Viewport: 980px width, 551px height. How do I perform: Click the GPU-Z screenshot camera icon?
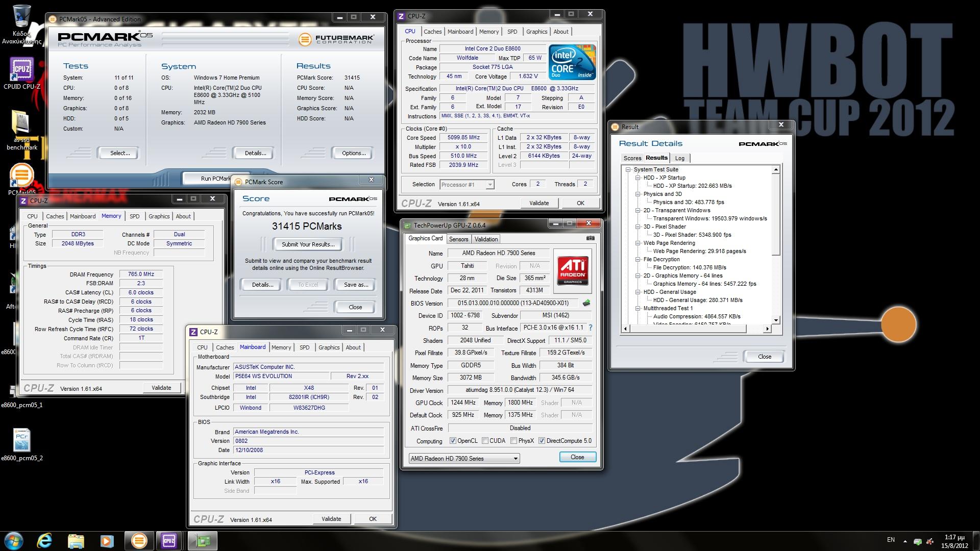coord(590,238)
